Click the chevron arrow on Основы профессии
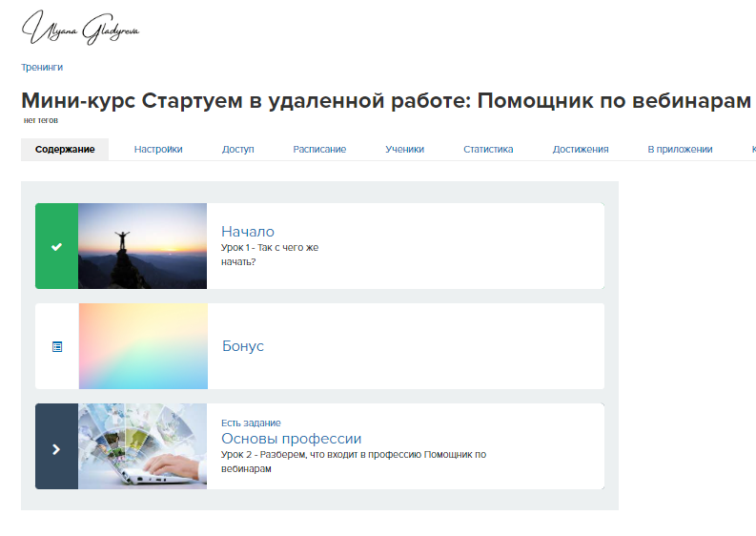Viewport: 756px width, 536px height. coord(56,447)
